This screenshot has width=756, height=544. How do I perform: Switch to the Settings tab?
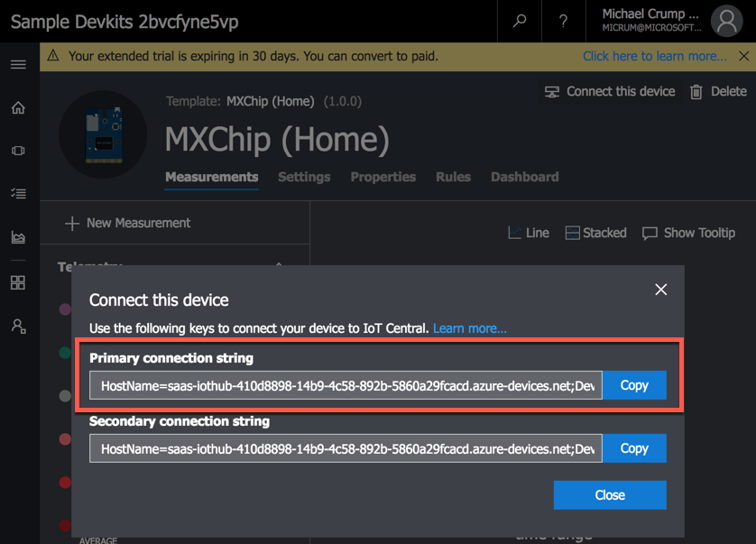click(304, 177)
